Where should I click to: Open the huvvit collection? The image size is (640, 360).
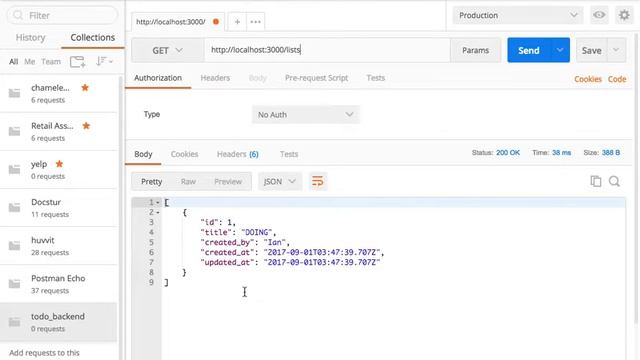click(x=59, y=246)
